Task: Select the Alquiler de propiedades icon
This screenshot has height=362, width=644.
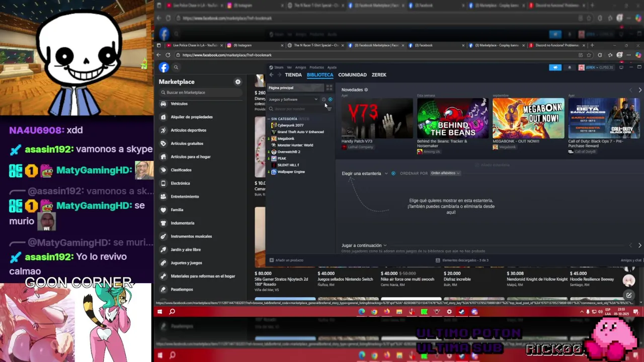Action: pos(163,117)
